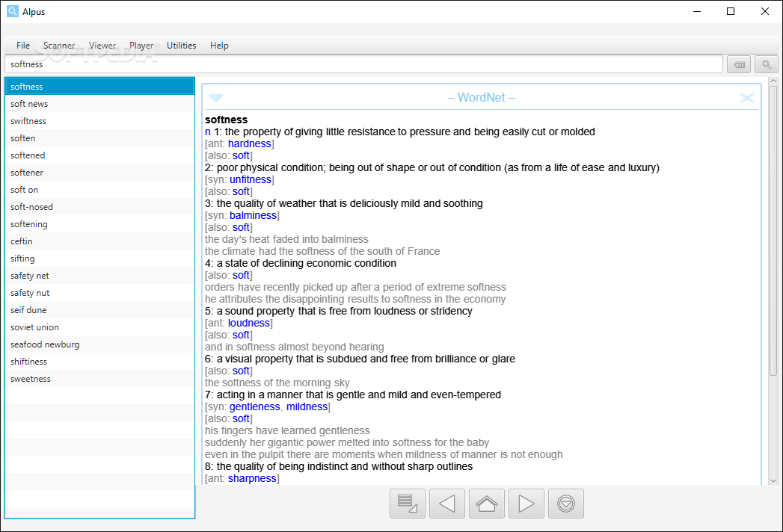Image resolution: width=783 pixels, height=532 pixels.
Task: Select 'softening' in word list
Action: pyautogui.click(x=100, y=224)
